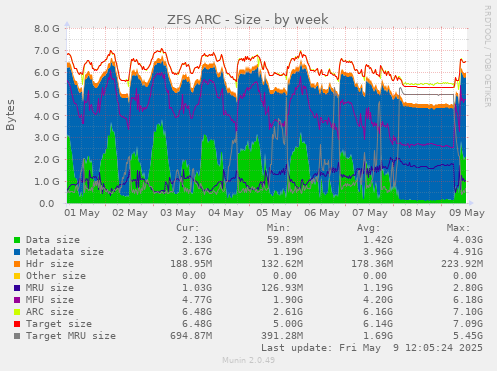Click ARC size max value 7.10G
This screenshot has width=497, height=371.
[x=468, y=312]
